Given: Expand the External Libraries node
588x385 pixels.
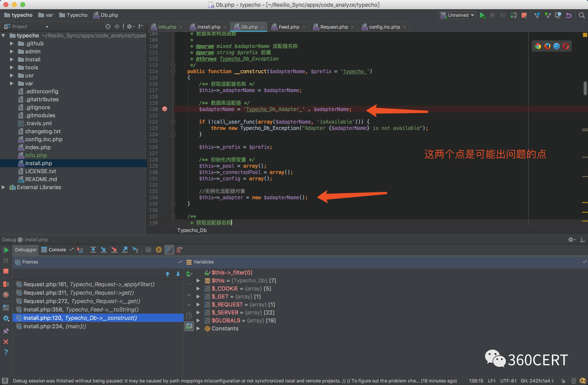Looking at the screenshot, I should coord(3,187).
